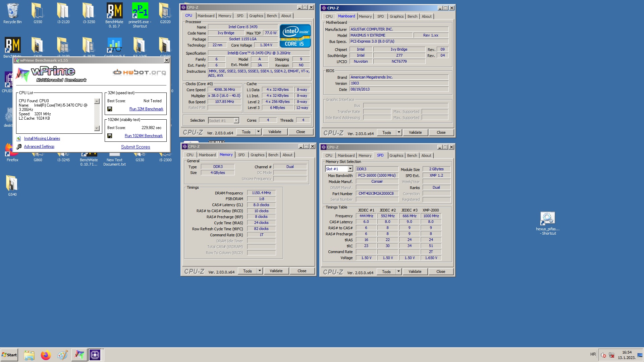Open the hexus_pifas shortcut icon
This screenshot has height=362, width=644.
tap(547, 223)
